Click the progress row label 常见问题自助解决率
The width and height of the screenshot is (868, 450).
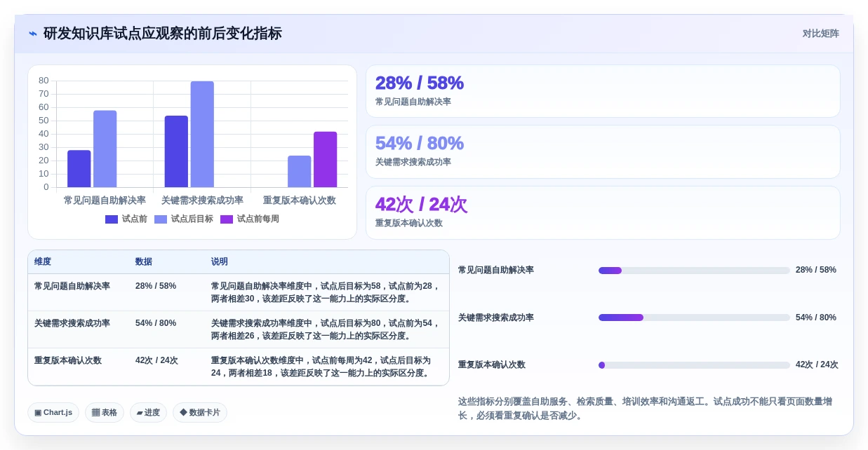496,271
